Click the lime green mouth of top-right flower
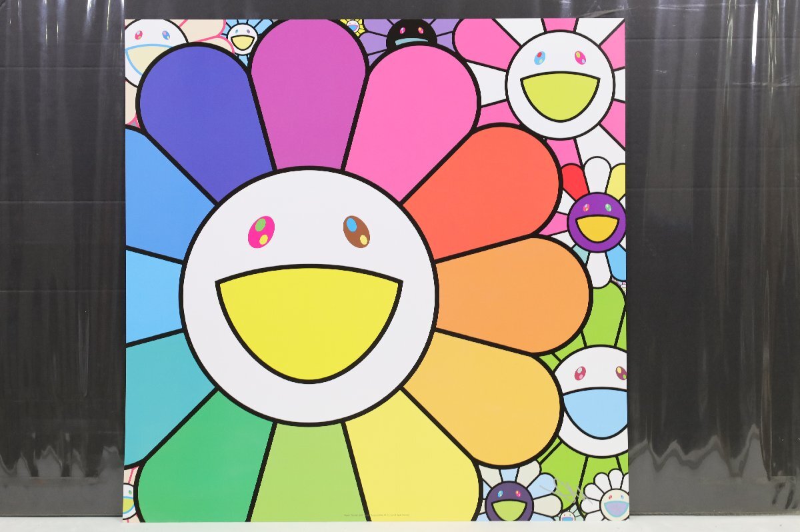The width and height of the screenshot is (800, 532). 560,97
